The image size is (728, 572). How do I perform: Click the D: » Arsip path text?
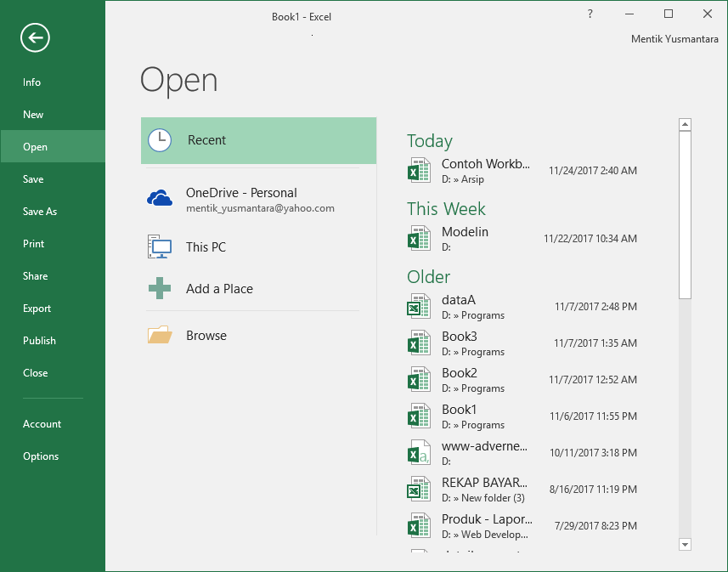point(462,179)
